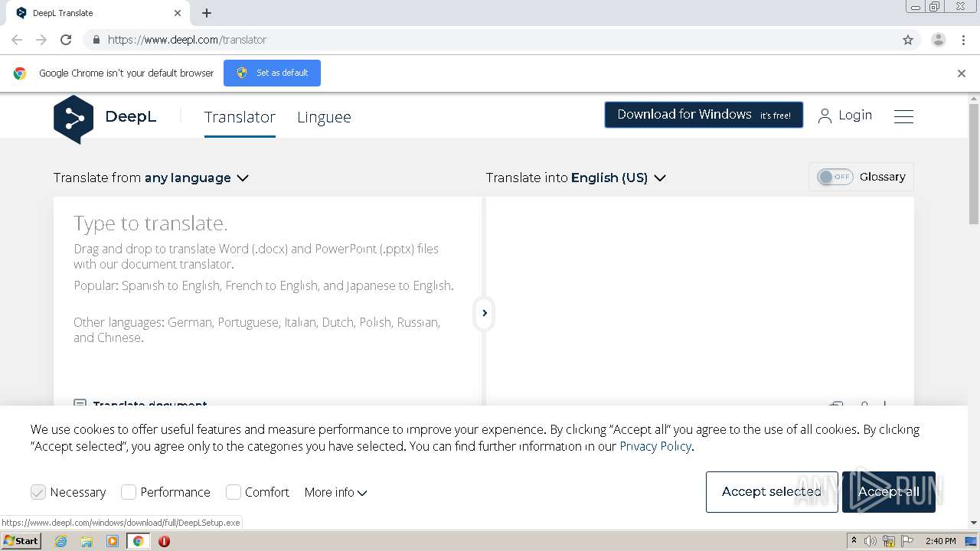The image size is (980, 551).
Task: Click the red Opera taskbar icon
Action: point(164,541)
